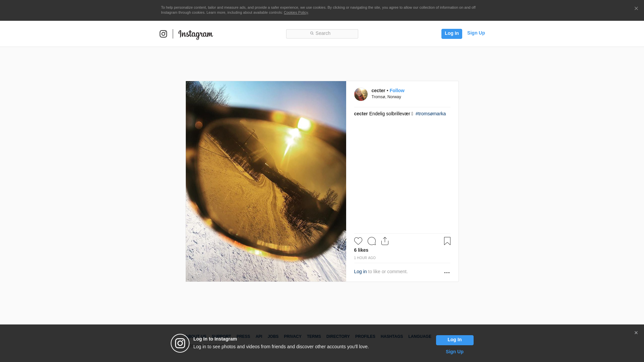This screenshot has height=362, width=644.
Task: Open the post more options ellipsis
Action: tap(447, 273)
